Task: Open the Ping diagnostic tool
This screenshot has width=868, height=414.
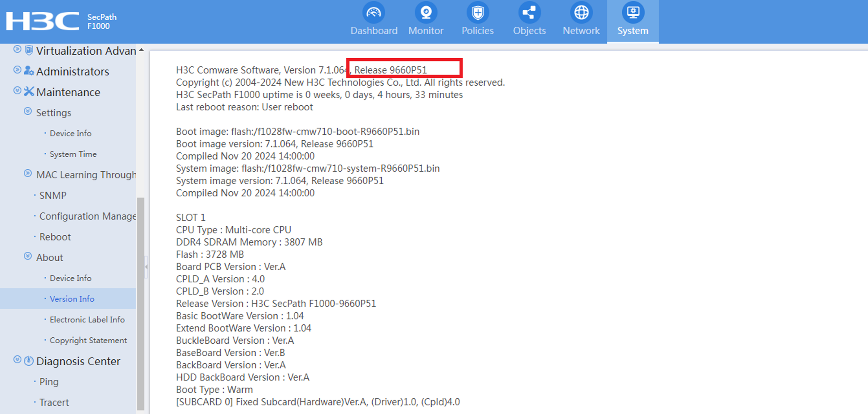Action: point(49,382)
